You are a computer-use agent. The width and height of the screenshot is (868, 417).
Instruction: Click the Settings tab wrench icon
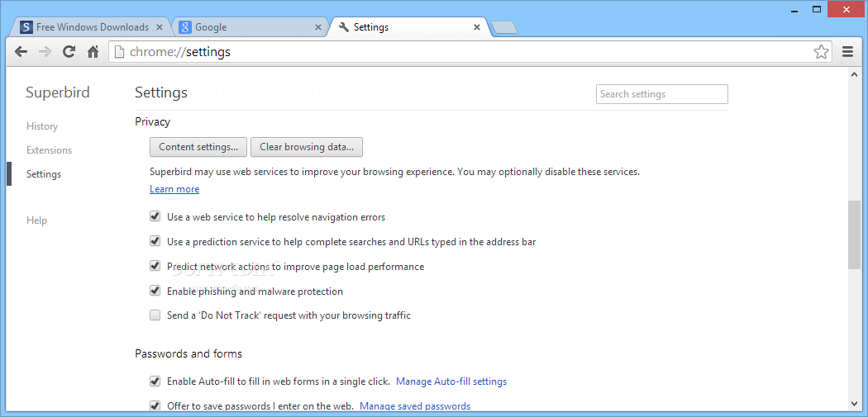pyautogui.click(x=344, y=26)
